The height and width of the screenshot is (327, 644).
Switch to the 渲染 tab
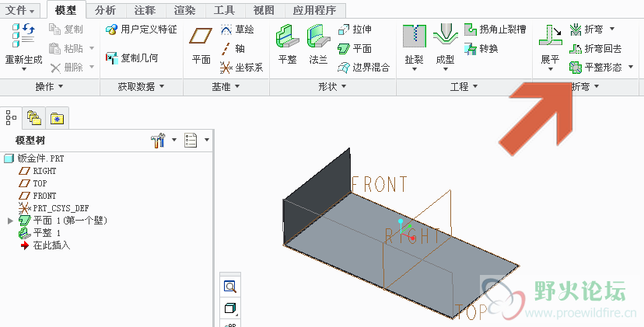184,10
